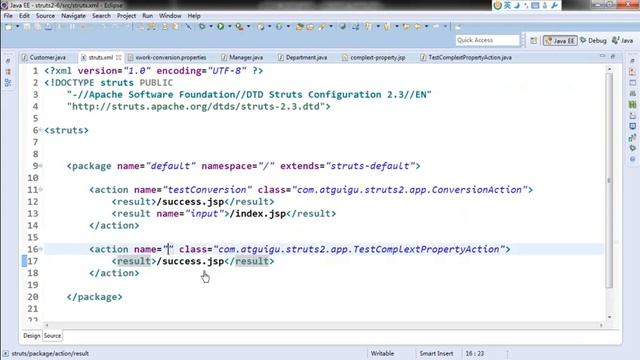Collapse the testConversion action on line 11
The width and height of the screenshot is (640, 360).
[41, 189]
